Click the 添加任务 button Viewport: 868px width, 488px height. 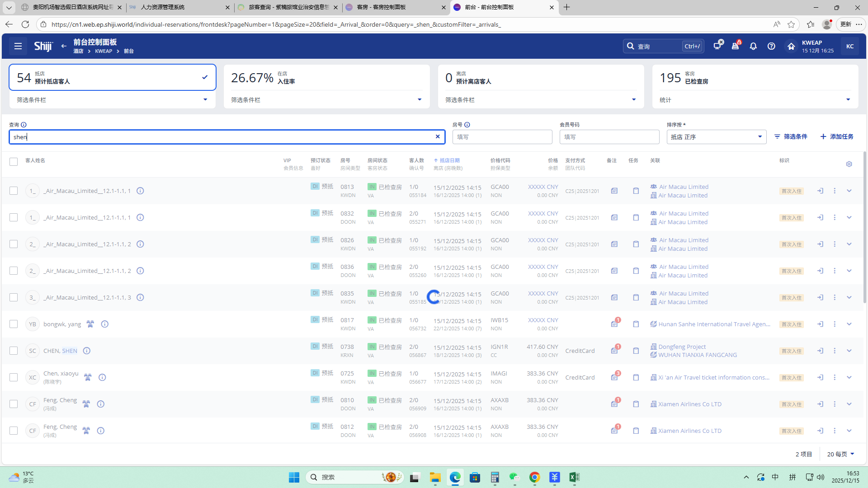click(837, 136)
